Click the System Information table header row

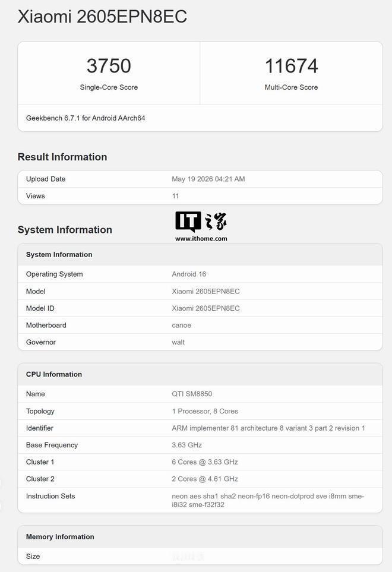pyautogui.click(x=200, y=255)
